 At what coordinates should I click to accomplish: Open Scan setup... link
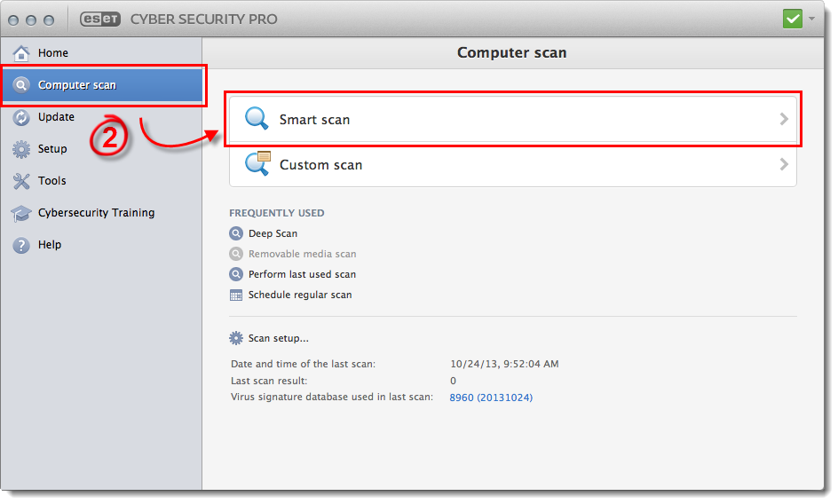[279, 338]
